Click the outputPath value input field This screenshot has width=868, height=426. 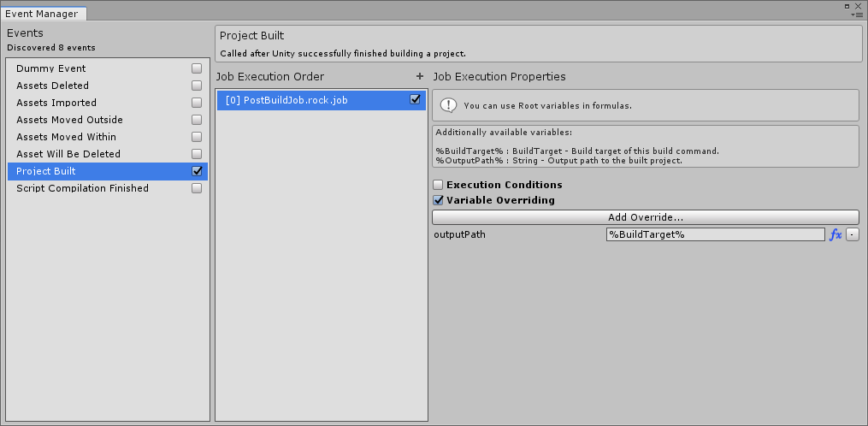point(715,234)
